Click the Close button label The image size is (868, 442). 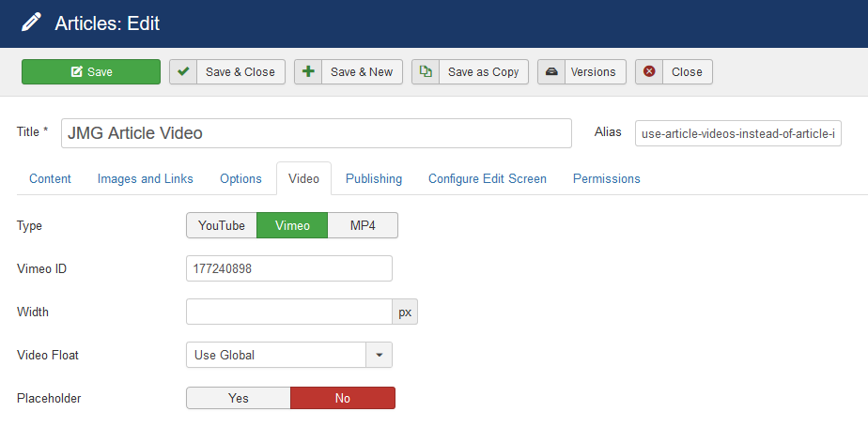coord(687,72)
